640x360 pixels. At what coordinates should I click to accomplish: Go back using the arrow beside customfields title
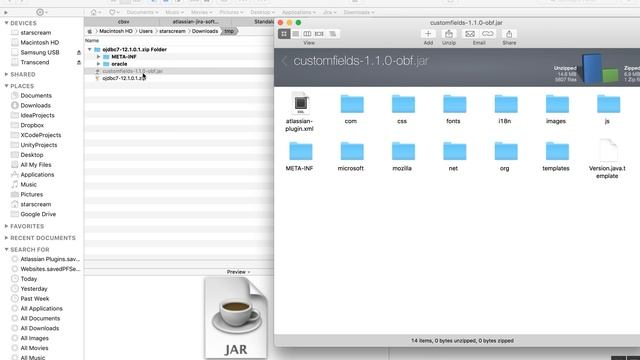pyautogui.click(x=284, y=61)
